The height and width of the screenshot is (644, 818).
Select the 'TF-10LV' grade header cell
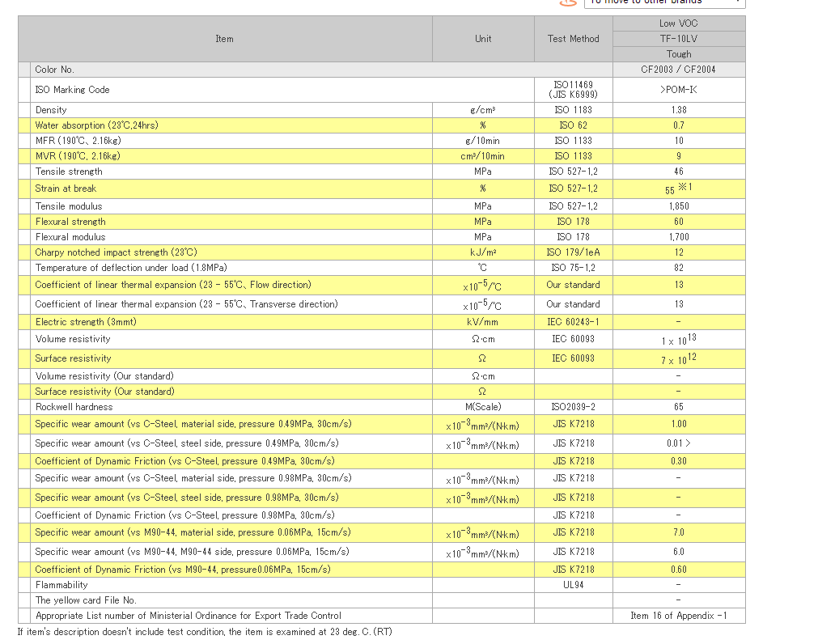pos(679,39)
